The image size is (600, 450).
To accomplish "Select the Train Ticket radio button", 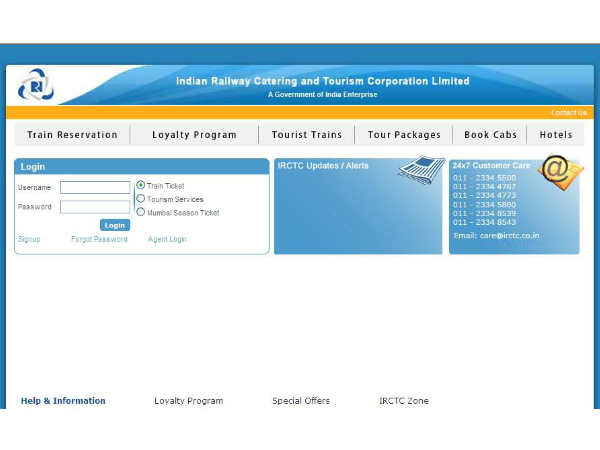I will (x=141, y=185).
